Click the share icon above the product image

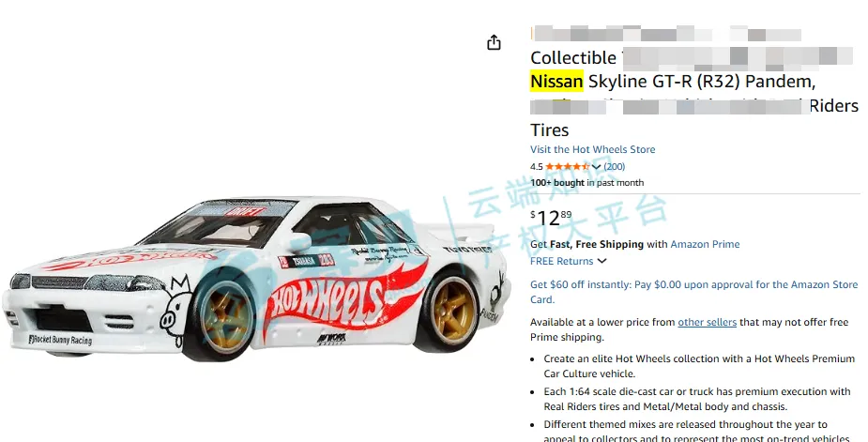pyautogui.click(x=494, y=42)
